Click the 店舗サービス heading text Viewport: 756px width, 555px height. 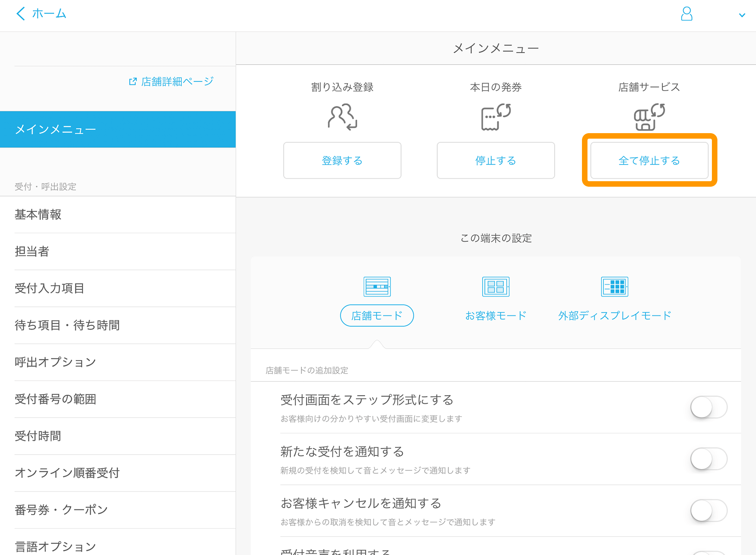pos(649,87)
